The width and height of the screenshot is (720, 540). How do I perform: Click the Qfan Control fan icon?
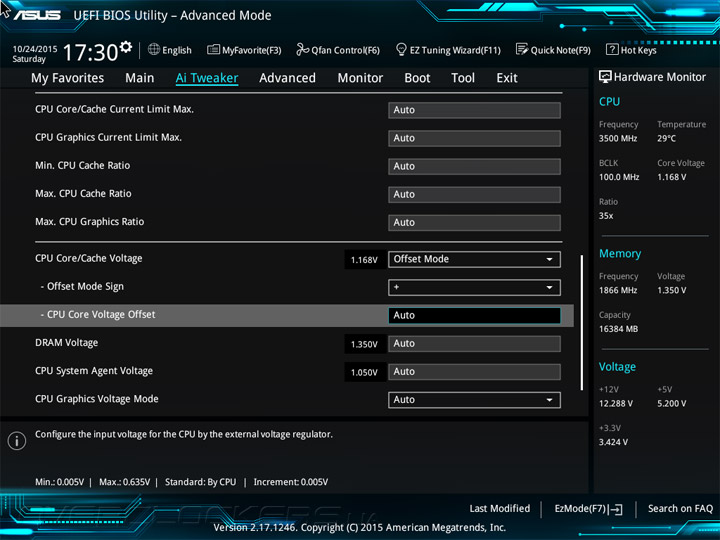tap(302, 49)
